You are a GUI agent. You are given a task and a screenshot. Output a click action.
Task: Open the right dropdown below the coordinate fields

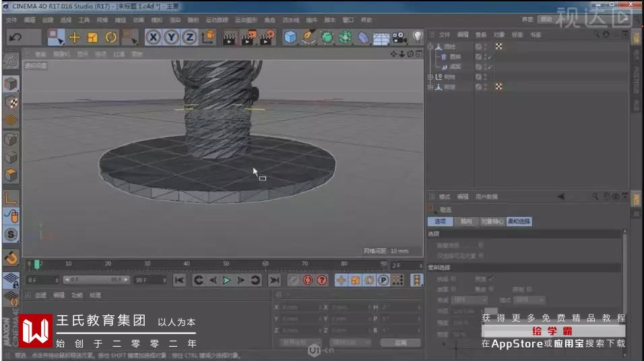coord(350,343)
